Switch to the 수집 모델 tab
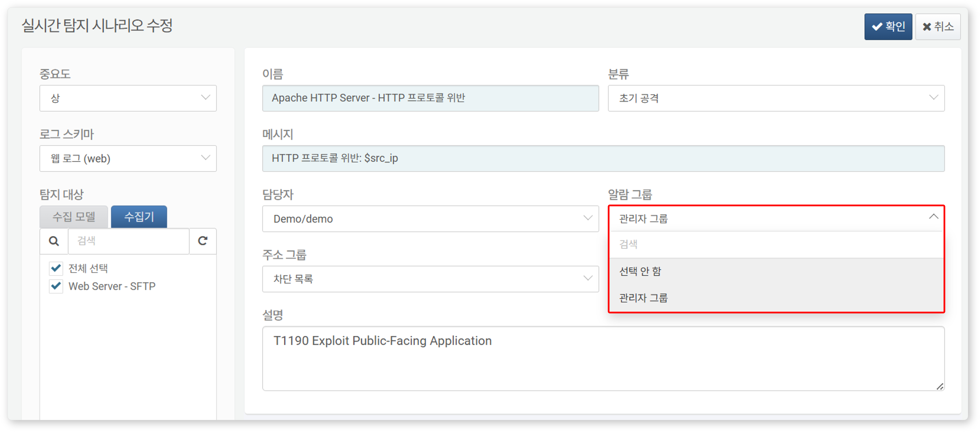 click(74, 217)
